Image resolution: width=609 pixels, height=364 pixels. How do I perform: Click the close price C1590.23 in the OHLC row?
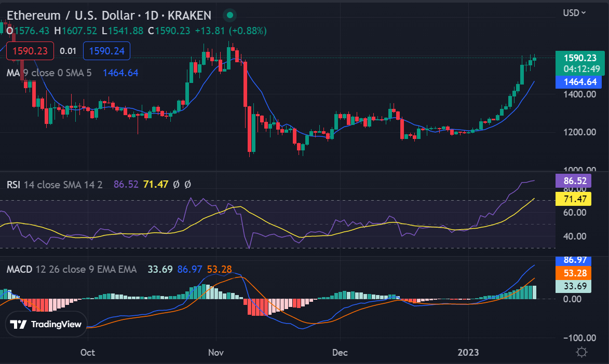click(169, 31)
